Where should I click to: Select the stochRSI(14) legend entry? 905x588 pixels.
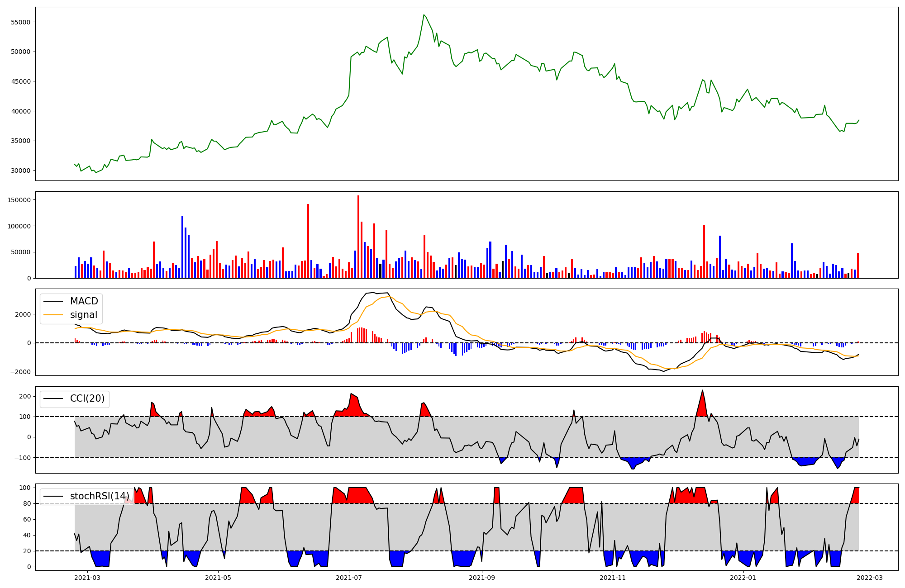point(100,496)
